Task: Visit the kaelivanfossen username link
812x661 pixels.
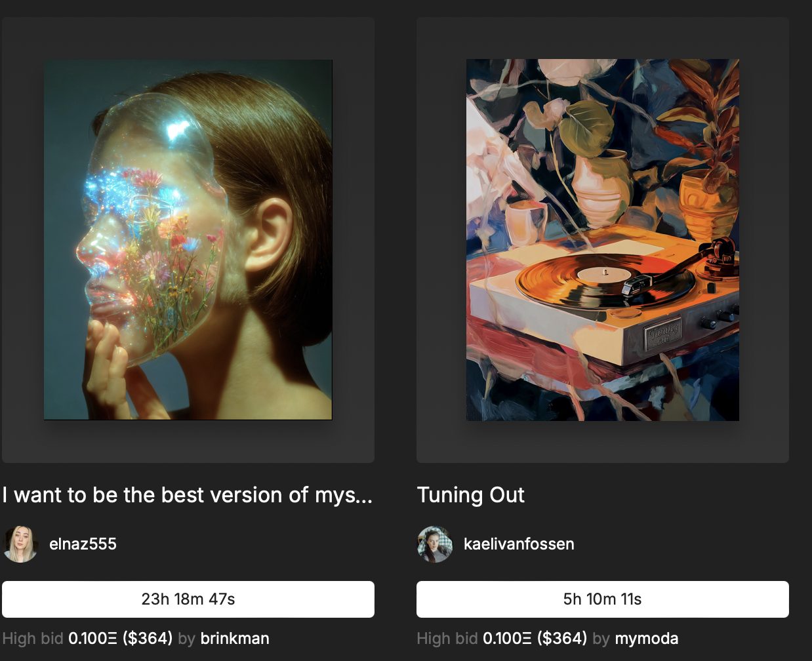Action: point(518,544)
